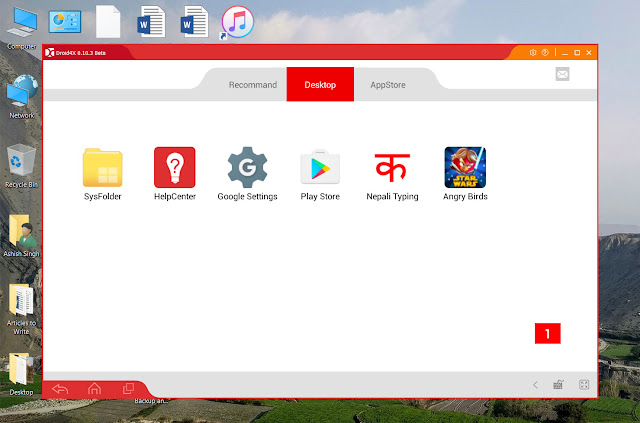Collapse the side toolbar chevron arrow
The width and height of the screenshot is (640, 423).
(535, 385)
